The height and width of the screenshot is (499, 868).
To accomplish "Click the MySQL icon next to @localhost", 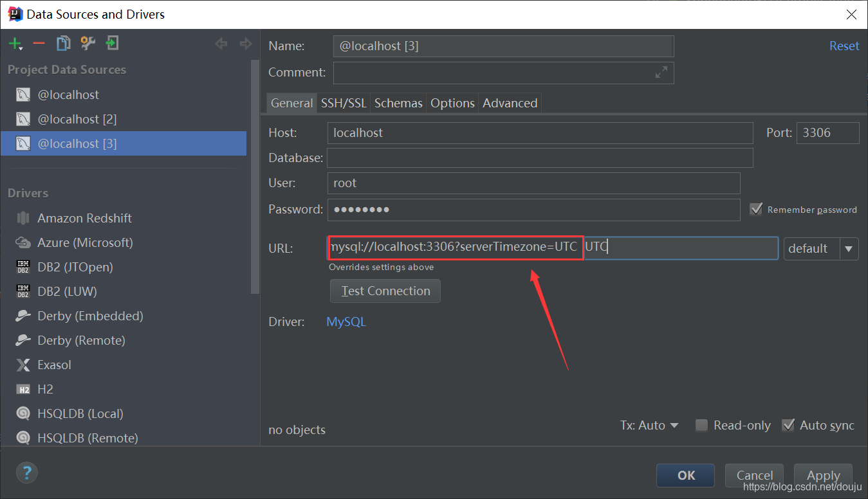I will (x=23, y=95).
